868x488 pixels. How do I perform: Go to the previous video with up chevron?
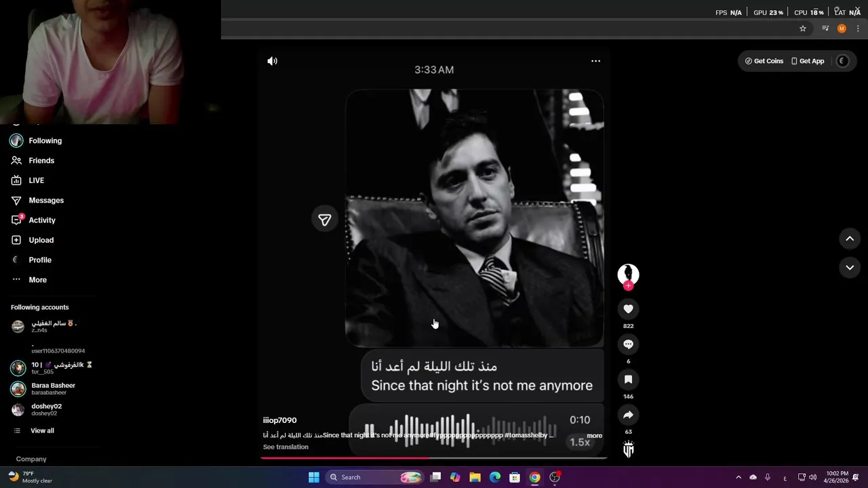pos(850,239)
